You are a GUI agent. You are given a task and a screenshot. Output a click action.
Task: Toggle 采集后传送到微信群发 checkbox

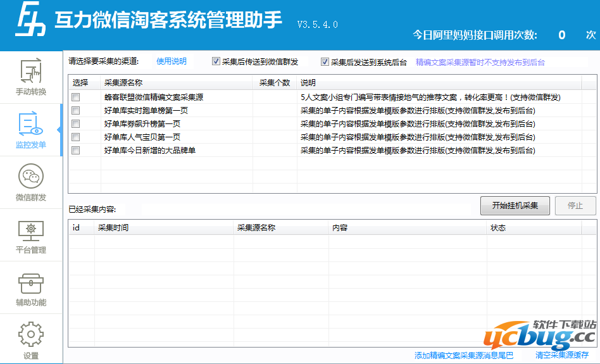[216, 62]
